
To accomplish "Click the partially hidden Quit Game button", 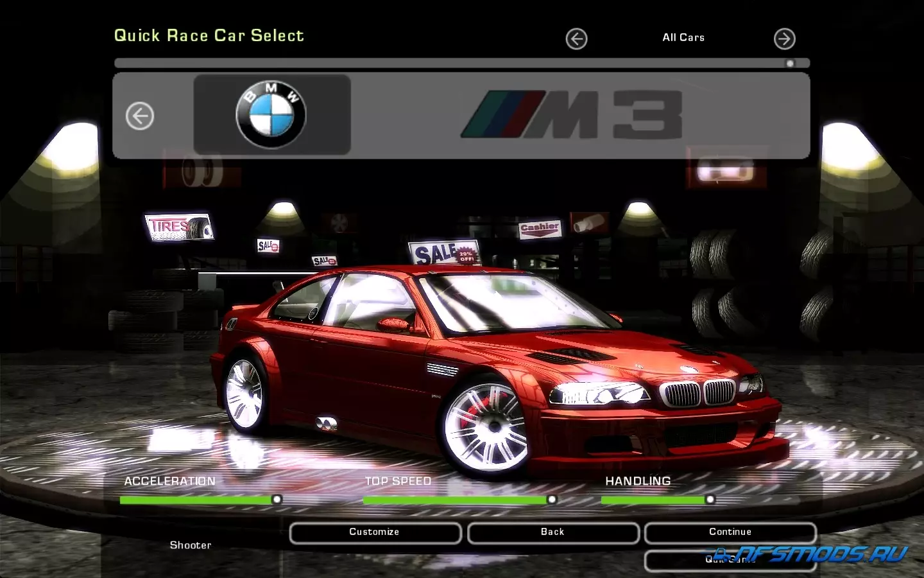I will click(730, 560).
